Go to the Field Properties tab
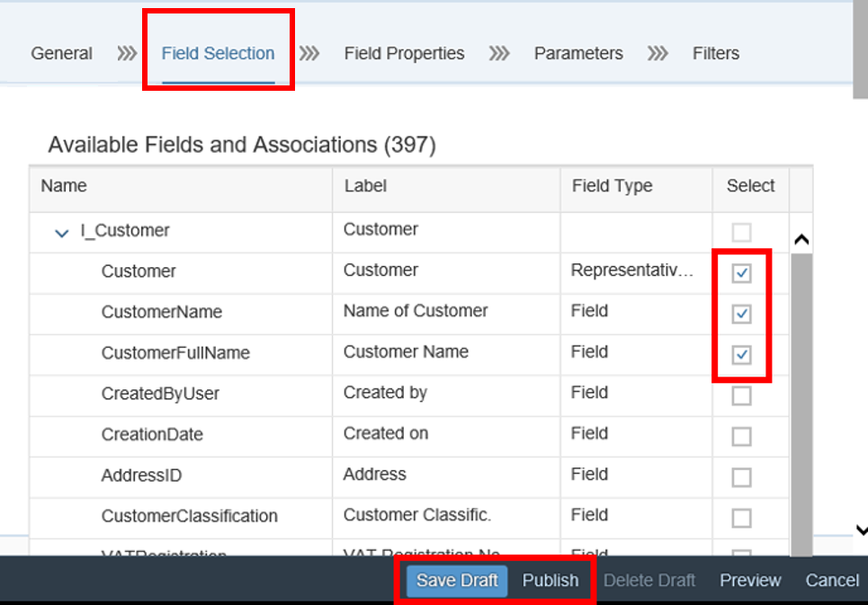This screenshot has height=605, width=868. tap(404, 54)
